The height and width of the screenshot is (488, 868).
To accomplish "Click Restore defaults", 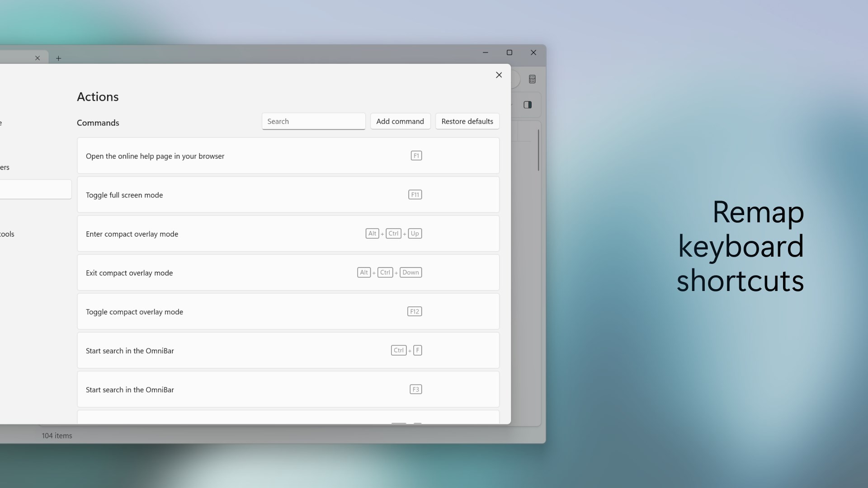I will (x=467, y=121).
